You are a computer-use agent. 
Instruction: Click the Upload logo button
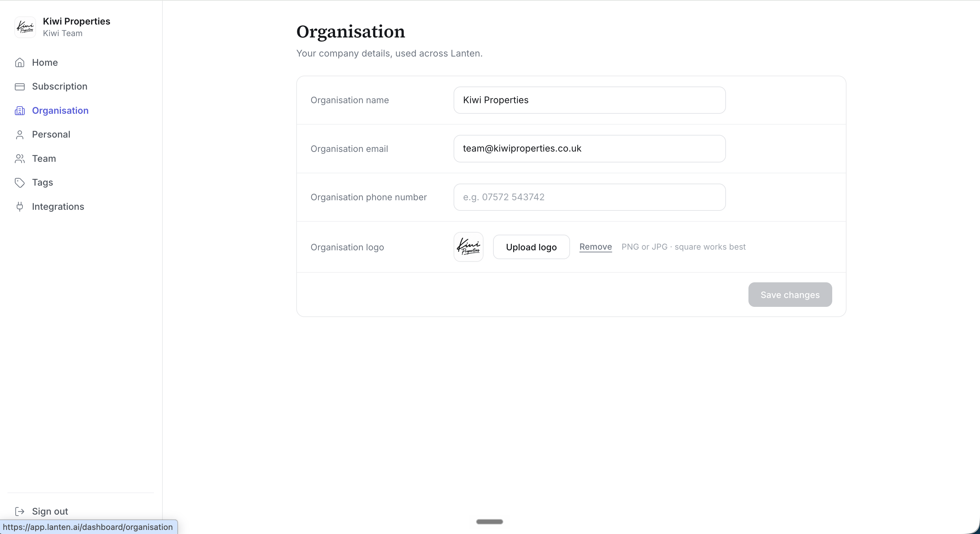click(x=531, y=247)
